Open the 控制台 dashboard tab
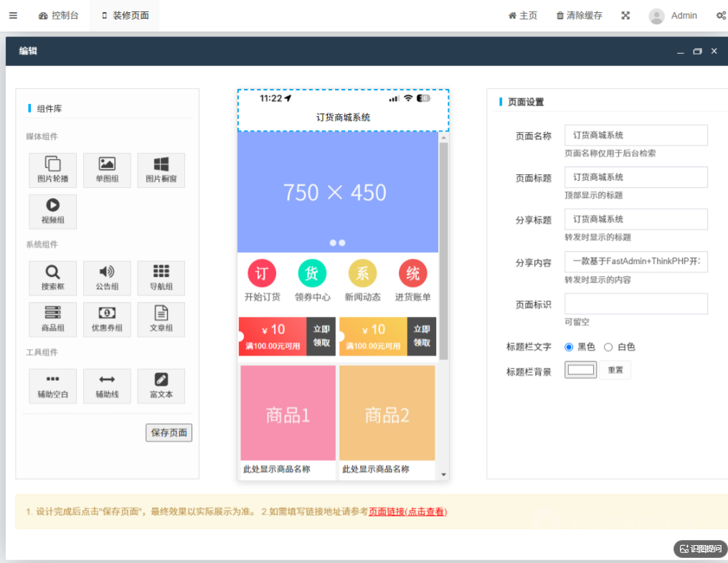This screenshot has height=563, width=728. (x=59, y=15)
